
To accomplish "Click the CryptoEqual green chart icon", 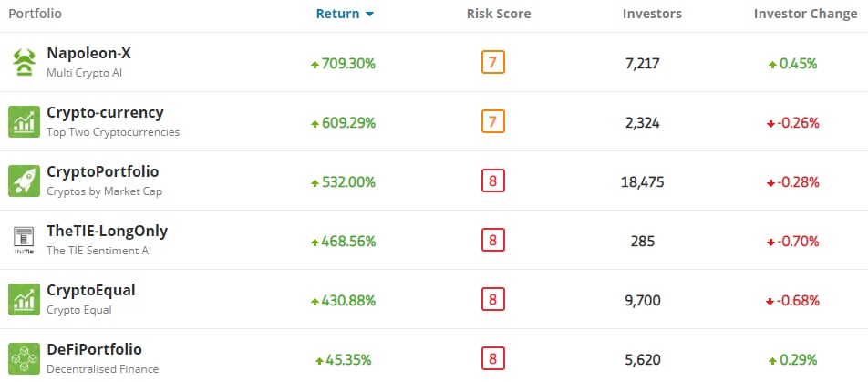I will 23,299.
